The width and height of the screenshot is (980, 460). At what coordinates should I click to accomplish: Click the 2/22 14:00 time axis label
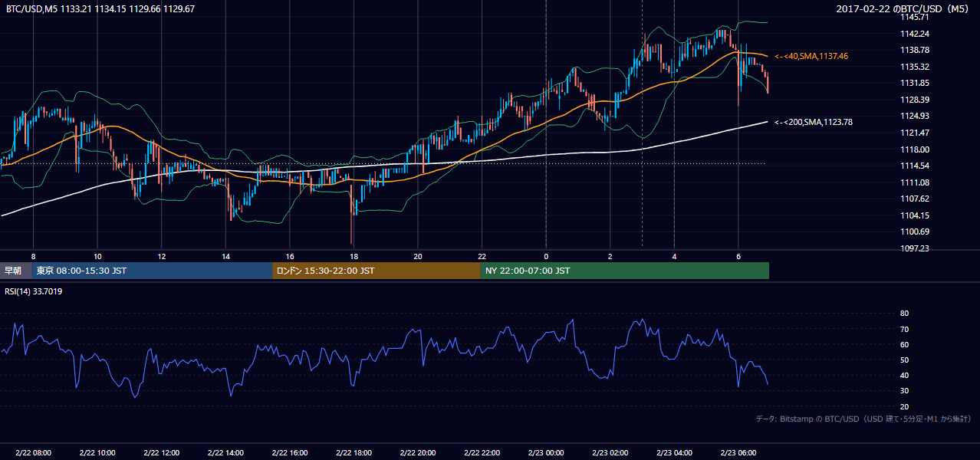pos(225,452)
